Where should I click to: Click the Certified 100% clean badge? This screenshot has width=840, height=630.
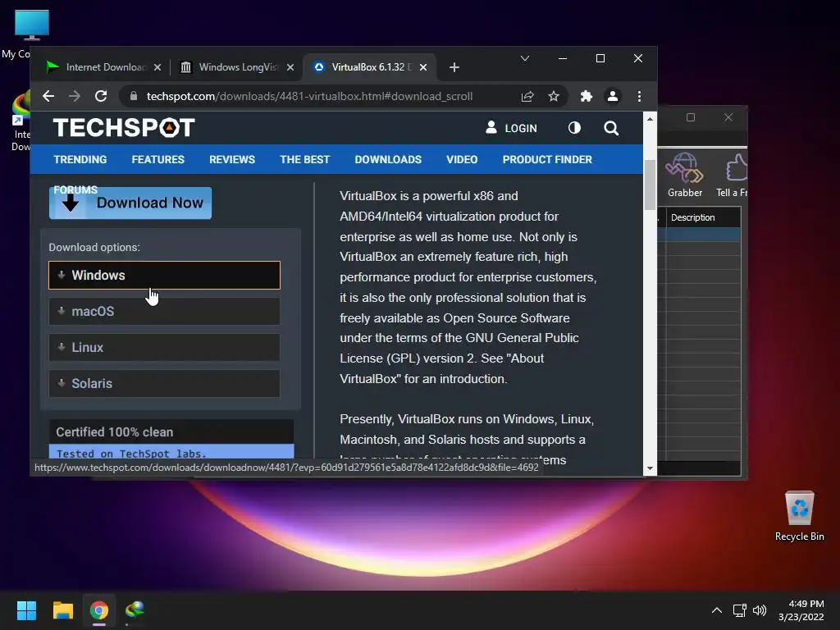click(171, 431)
